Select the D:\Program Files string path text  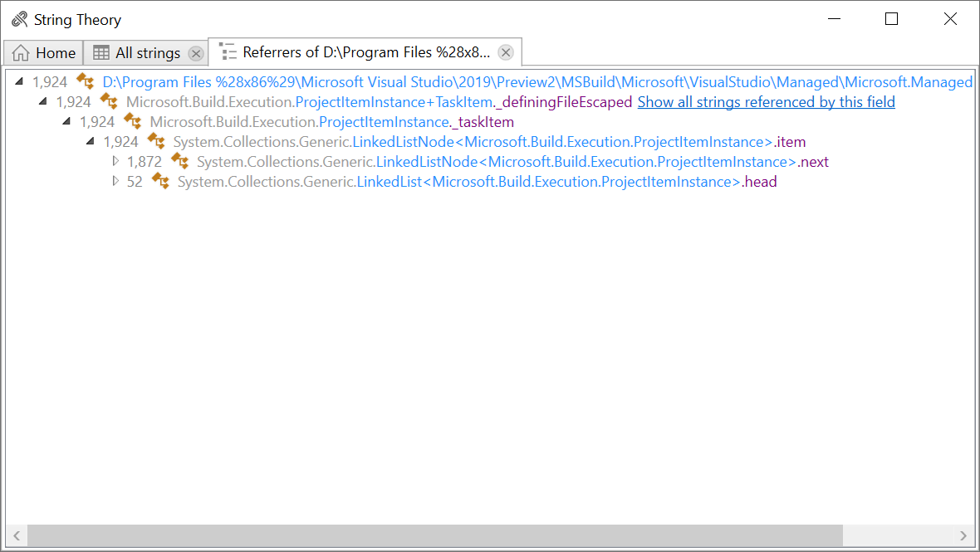[x=537, y=82]
